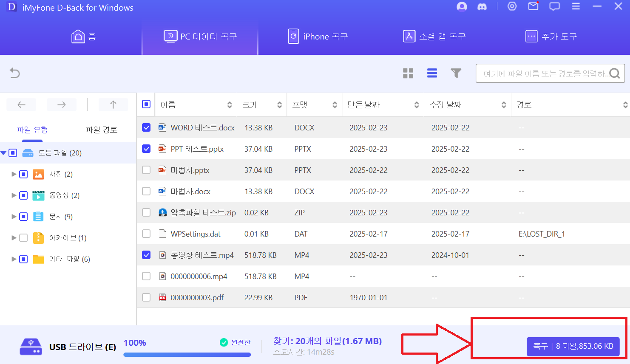This screenshot has width=630, height=364.
Task: Expand the 기타 파일 (6) tree node
Action: click(14, 259)
